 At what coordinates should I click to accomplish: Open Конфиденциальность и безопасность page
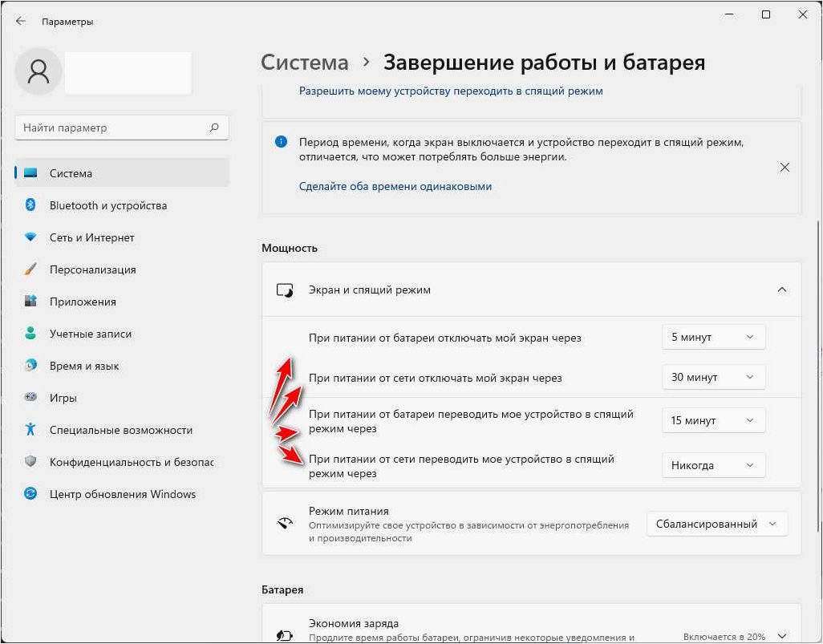pos(122,461)
